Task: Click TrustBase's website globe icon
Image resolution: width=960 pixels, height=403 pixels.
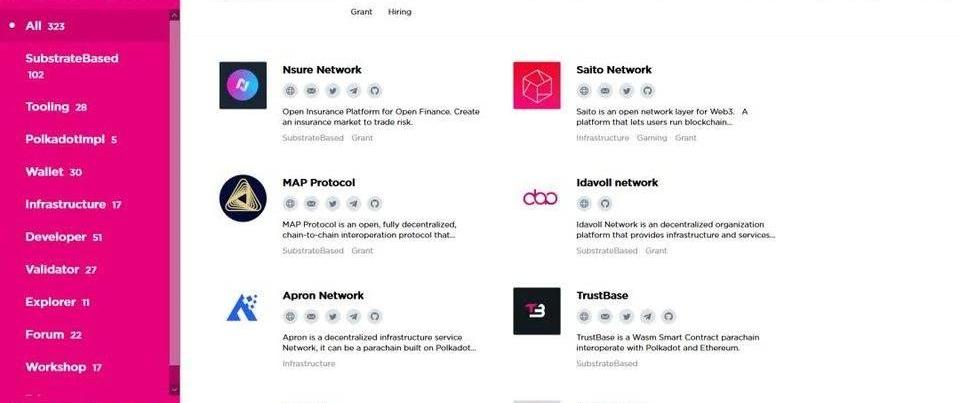Action: tap(585, 316)
